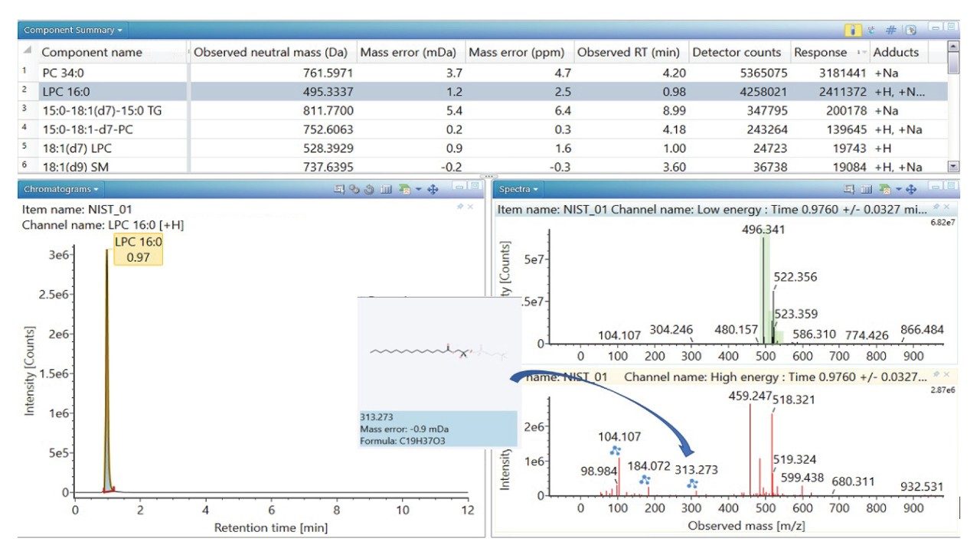The image size is (980, 558).
Task: Sort by Observed RT (min) column header
Action: click(631, 52)
